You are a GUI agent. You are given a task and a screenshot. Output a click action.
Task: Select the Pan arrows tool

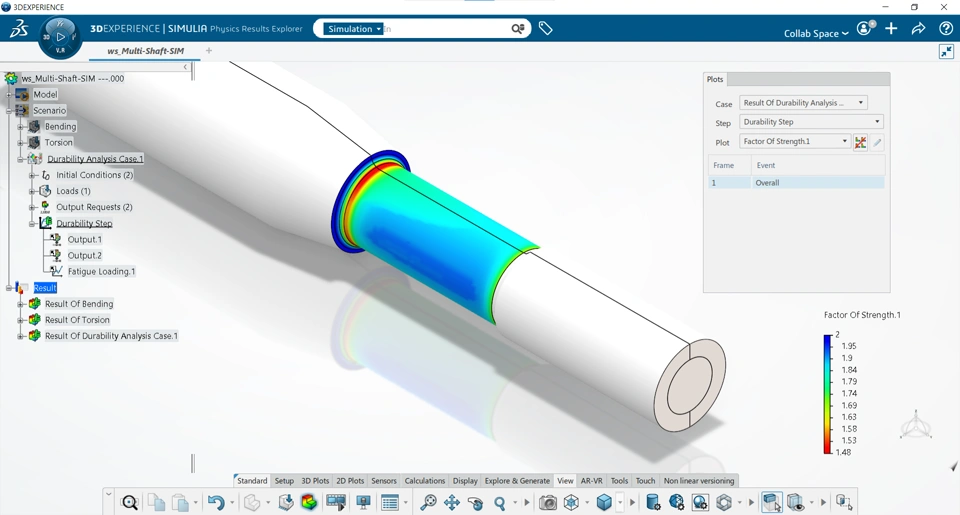click(452, 503)
